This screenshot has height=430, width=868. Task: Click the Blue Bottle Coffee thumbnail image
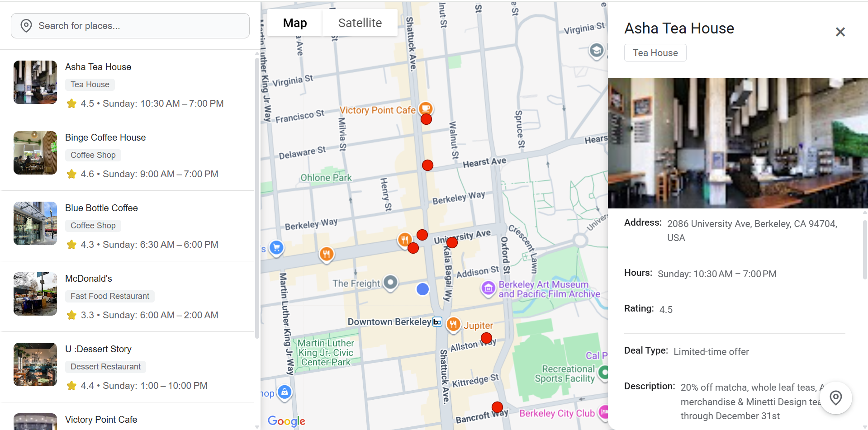(x=35, y=223)
